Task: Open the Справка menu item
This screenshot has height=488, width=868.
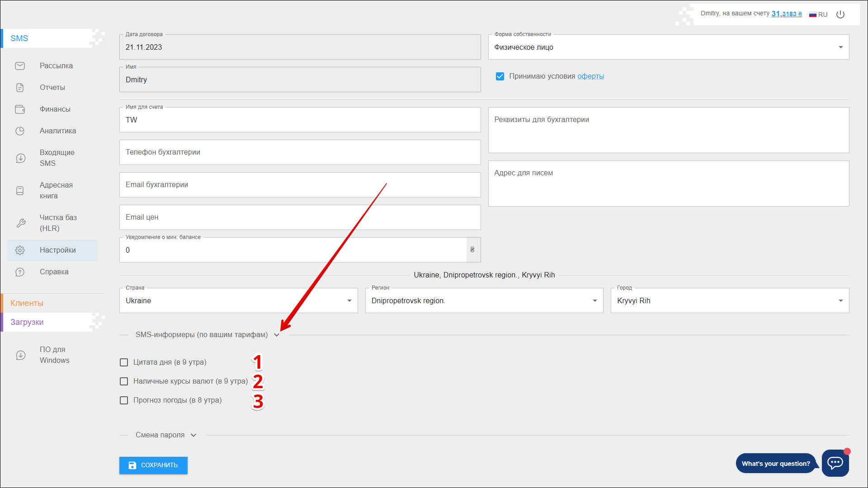Action: pos(54,272)
